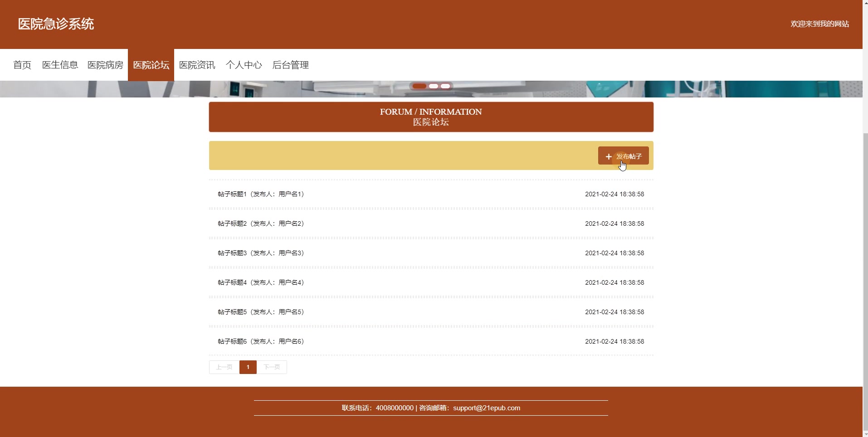The width and height of the screenshot is (868, 437).
Task: Open post 帖子标题3 by 用户名3
Action: click(x=260, y=253)
